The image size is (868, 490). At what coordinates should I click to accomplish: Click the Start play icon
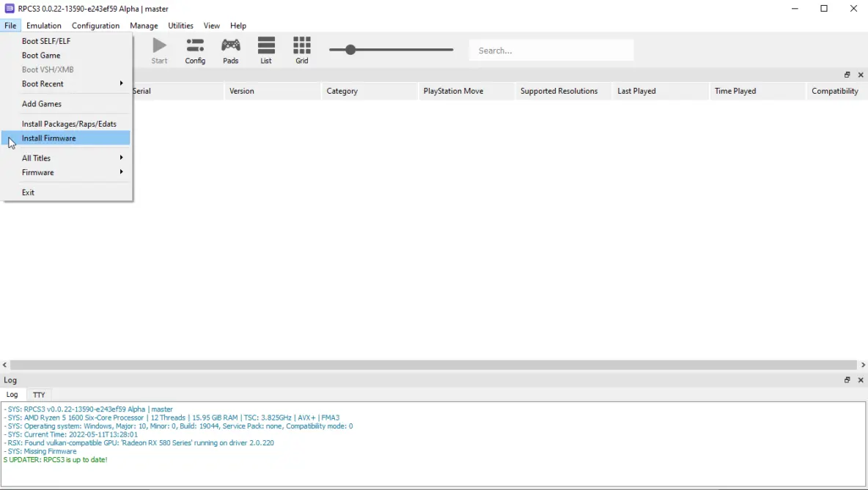click(x=159, y=50)
